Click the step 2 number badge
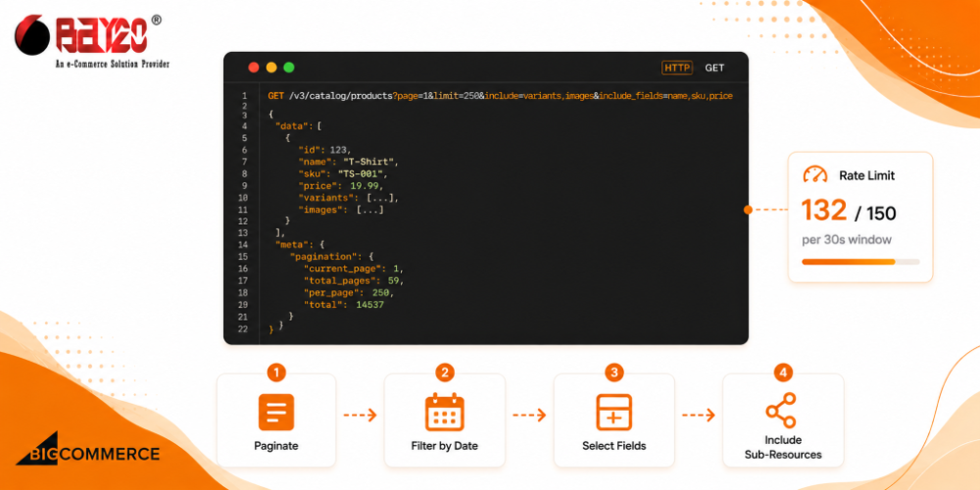 (444, 373)
